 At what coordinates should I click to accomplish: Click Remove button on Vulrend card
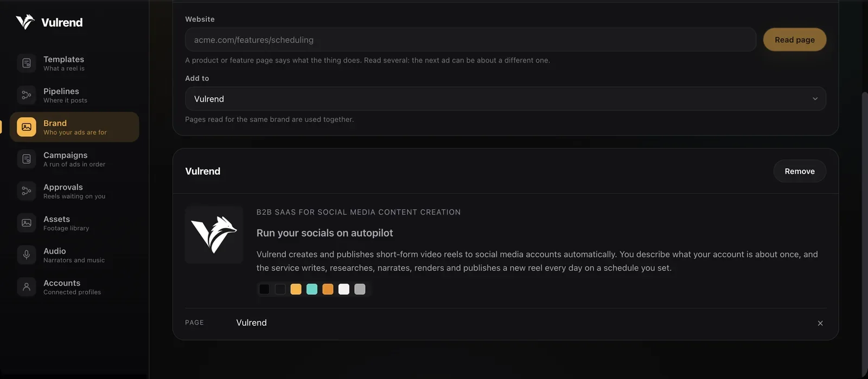pyautogui.click(x=800, y=171)
